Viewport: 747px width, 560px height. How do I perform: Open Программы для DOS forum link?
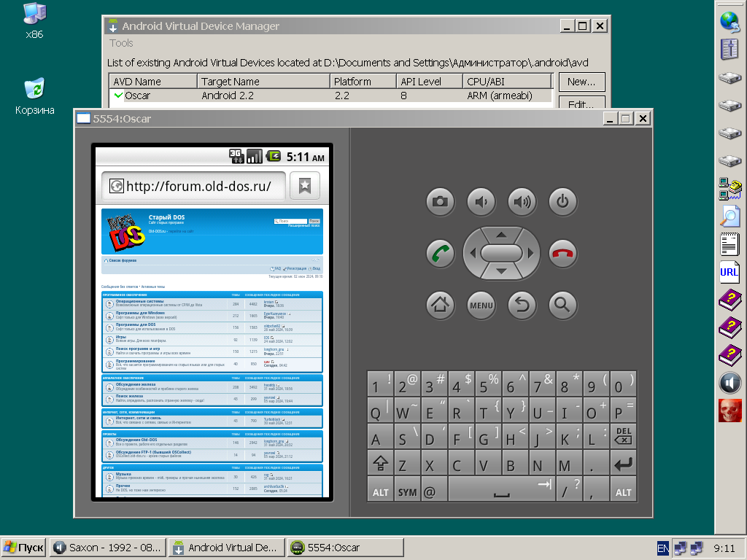coord(136,324)
